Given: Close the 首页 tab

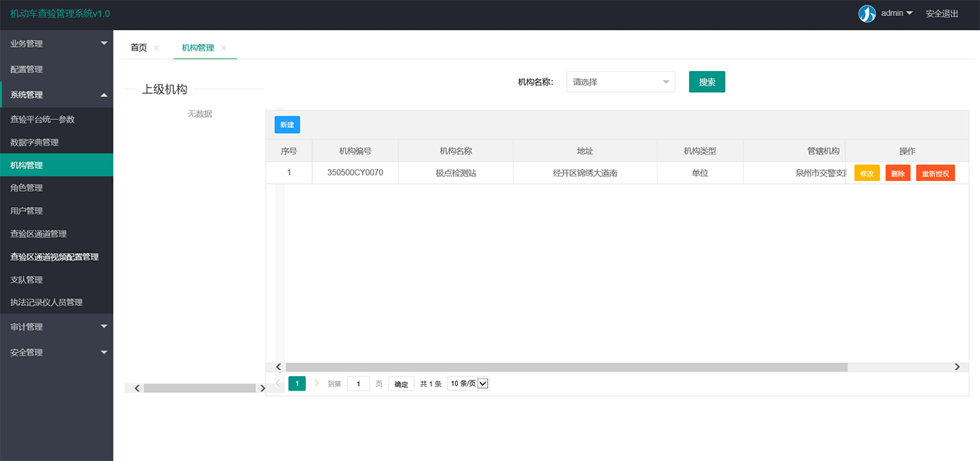Looking at the screenshot, I should (157, 48).
